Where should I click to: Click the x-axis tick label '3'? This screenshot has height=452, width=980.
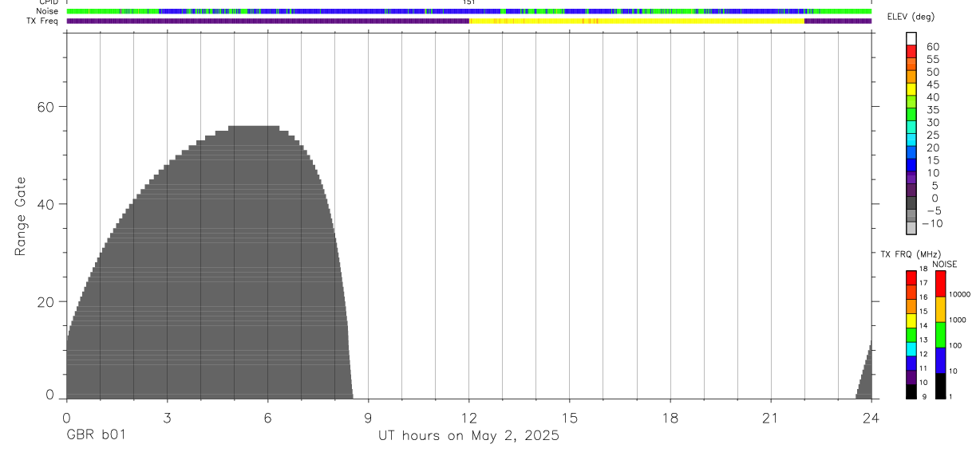click(167, 418)
